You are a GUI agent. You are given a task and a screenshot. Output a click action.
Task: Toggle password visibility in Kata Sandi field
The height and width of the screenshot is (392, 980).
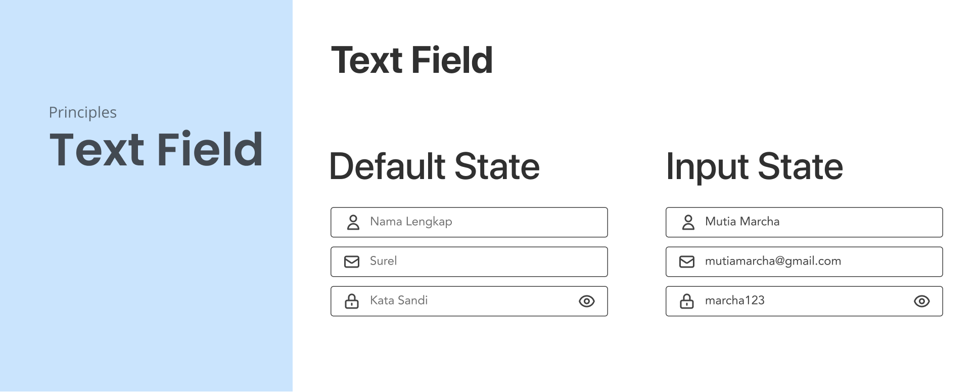pyautogui.click(x=586, y=301)
